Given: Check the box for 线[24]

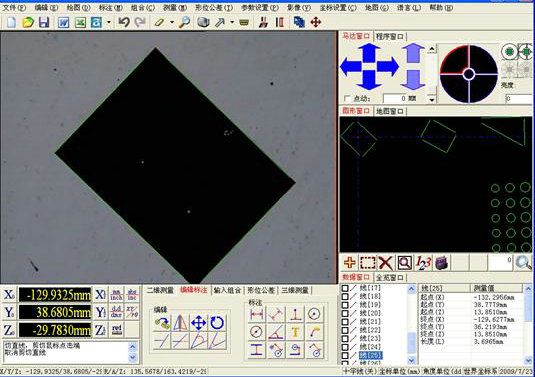Looking at the screenshot, I should 345,347.
